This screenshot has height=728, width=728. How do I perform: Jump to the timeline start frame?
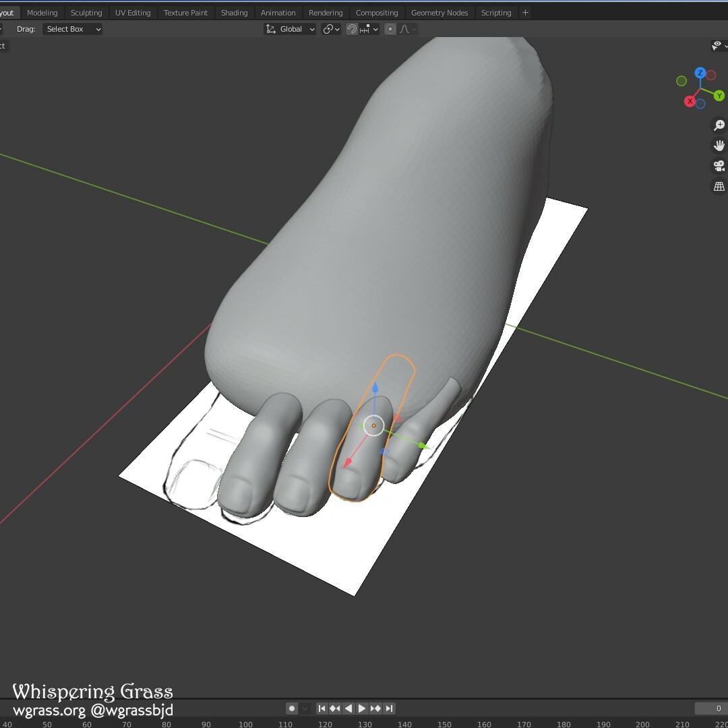322,708
